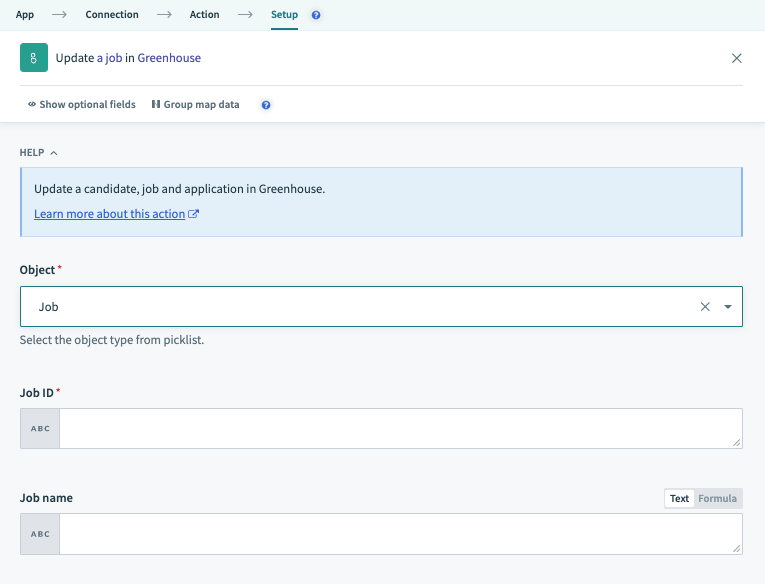
Task: Collapse the HELP section
Action: point(38,153)
